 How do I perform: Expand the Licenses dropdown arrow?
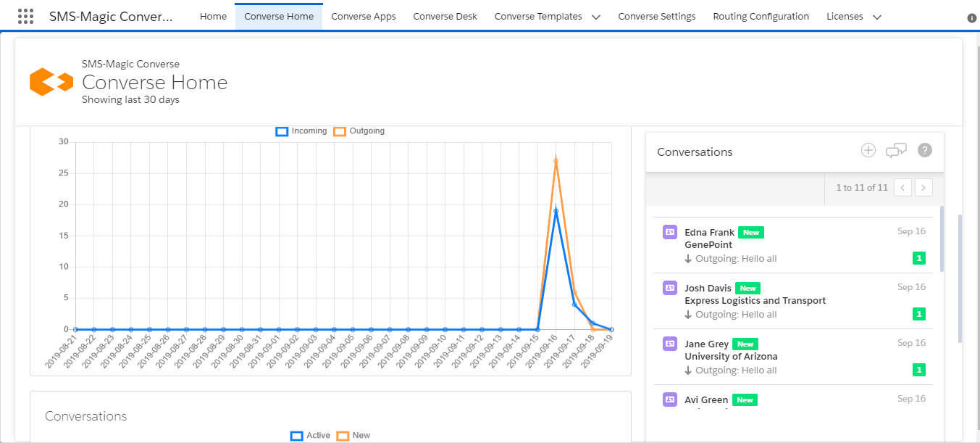click(x=877, y=17)
